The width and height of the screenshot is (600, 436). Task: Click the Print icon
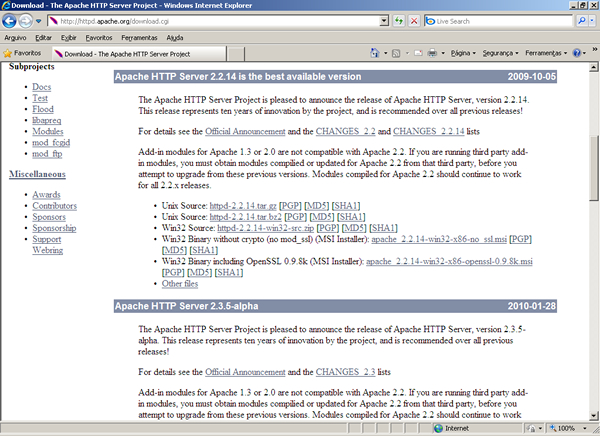432,53
